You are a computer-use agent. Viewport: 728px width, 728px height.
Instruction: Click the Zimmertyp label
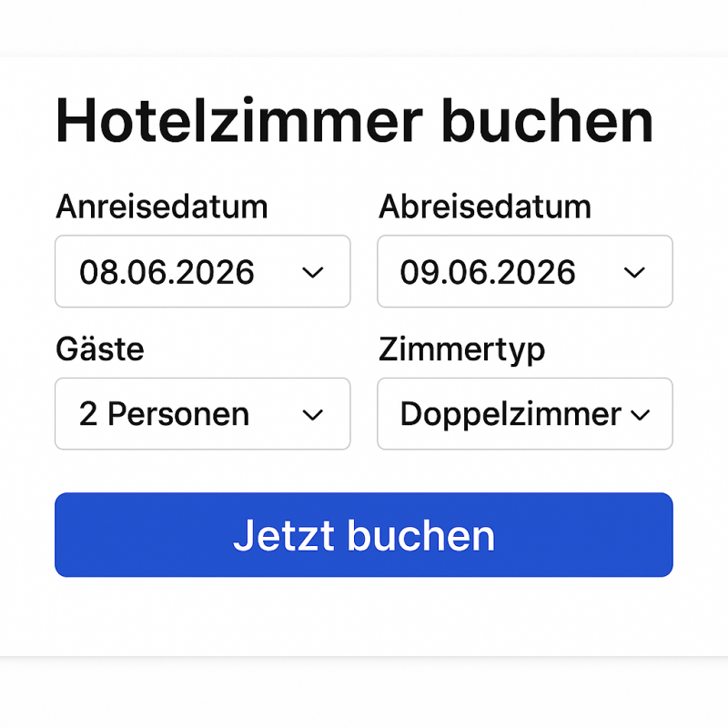(461, 349)
